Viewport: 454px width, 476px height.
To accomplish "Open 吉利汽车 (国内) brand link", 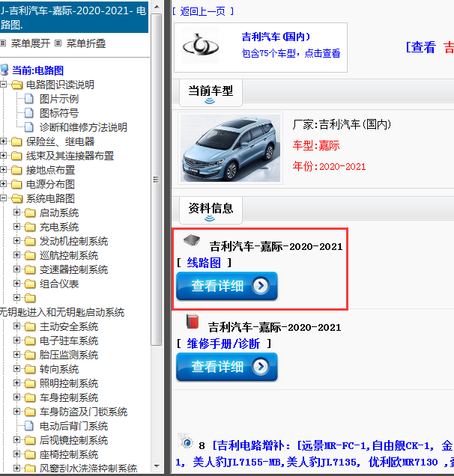I will point(276,37).
